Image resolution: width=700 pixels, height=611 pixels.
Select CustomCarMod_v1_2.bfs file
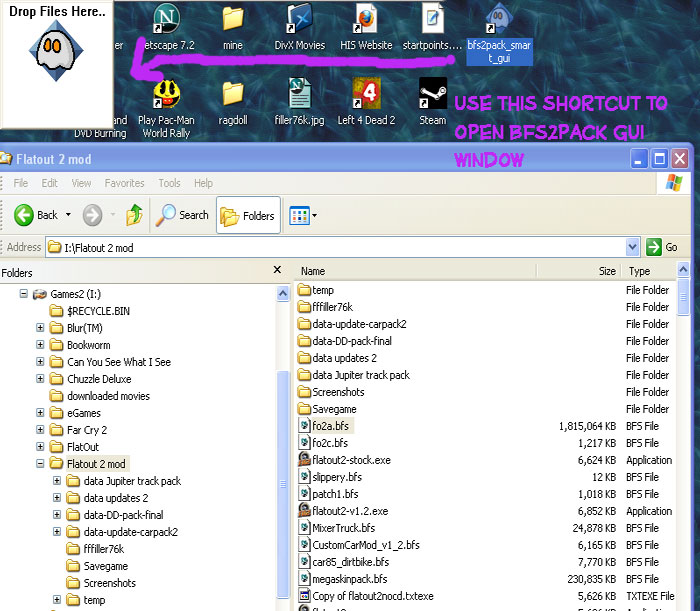tap(359, 544)
